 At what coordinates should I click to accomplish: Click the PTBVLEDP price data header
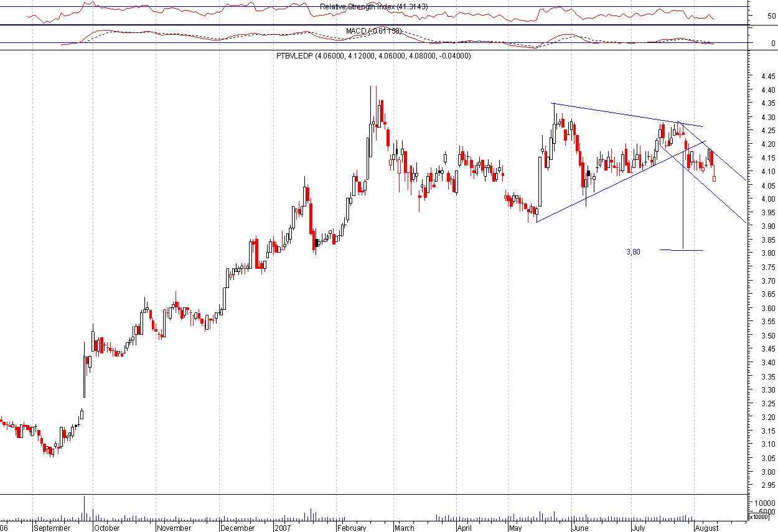373,56
